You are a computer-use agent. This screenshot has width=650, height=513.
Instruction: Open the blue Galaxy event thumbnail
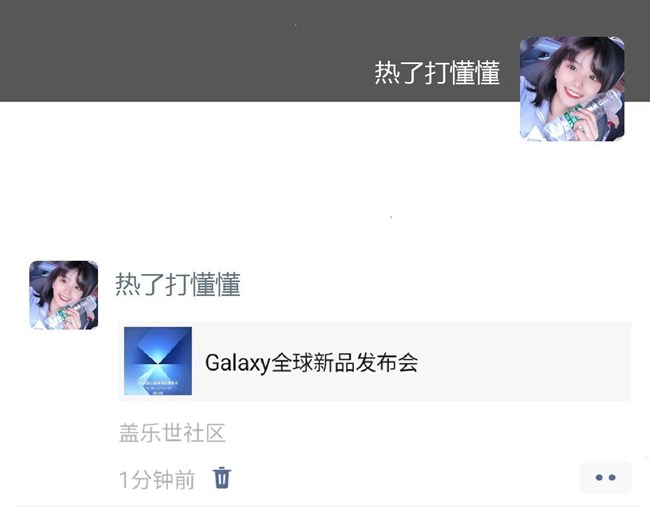click(158, 361)
